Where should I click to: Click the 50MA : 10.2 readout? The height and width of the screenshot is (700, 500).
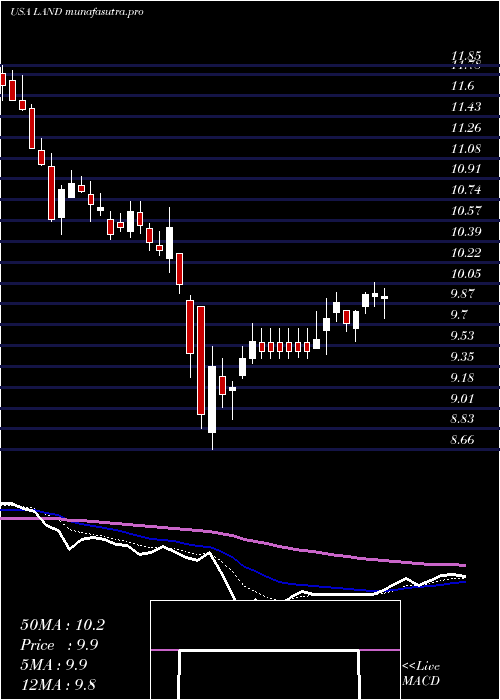tap(62, 625)
